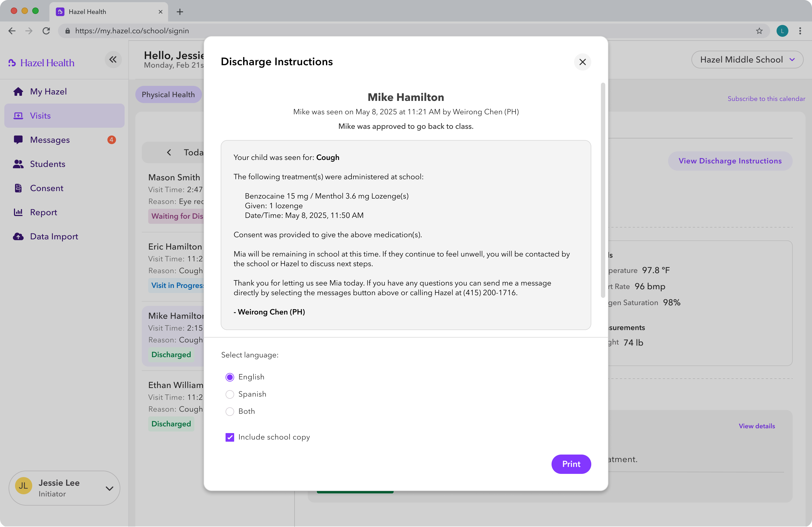Image resolution: width=812 pixels, height=527 pixels.
Task: Click the Data Import cloud icon
Action: pos(18,237)
